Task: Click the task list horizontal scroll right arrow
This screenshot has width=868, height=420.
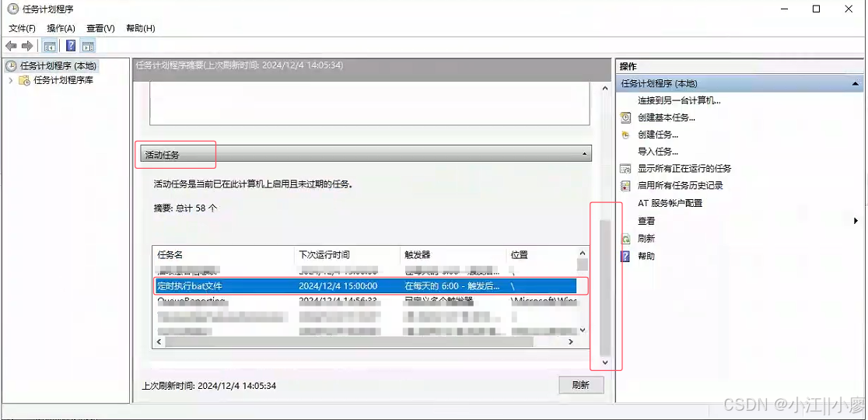Action: pyautogui.click(x=571, y=342)
